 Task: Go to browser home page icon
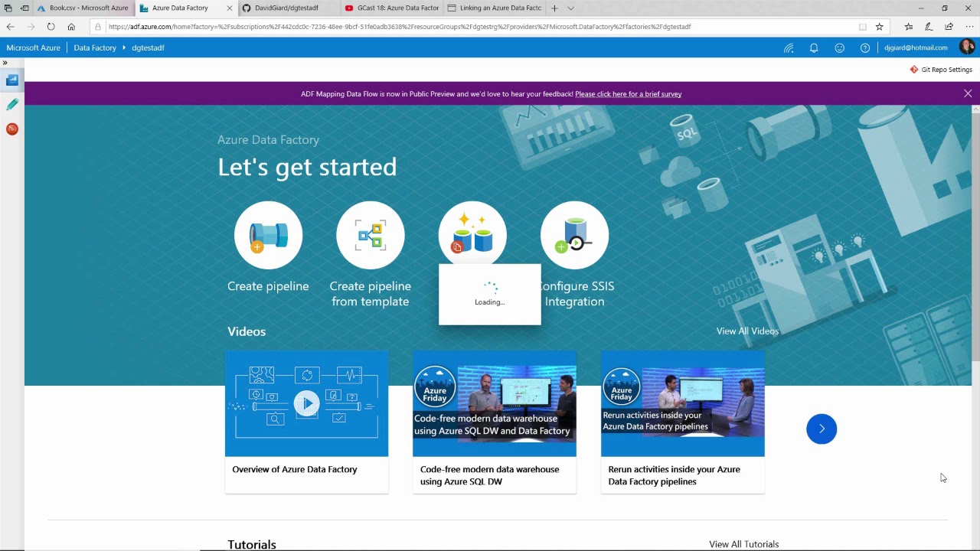(x=71, y=27)
